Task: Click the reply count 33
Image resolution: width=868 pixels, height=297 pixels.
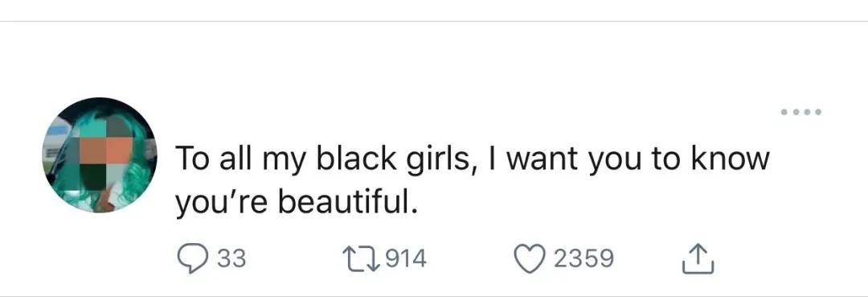Action: point(231,258)
